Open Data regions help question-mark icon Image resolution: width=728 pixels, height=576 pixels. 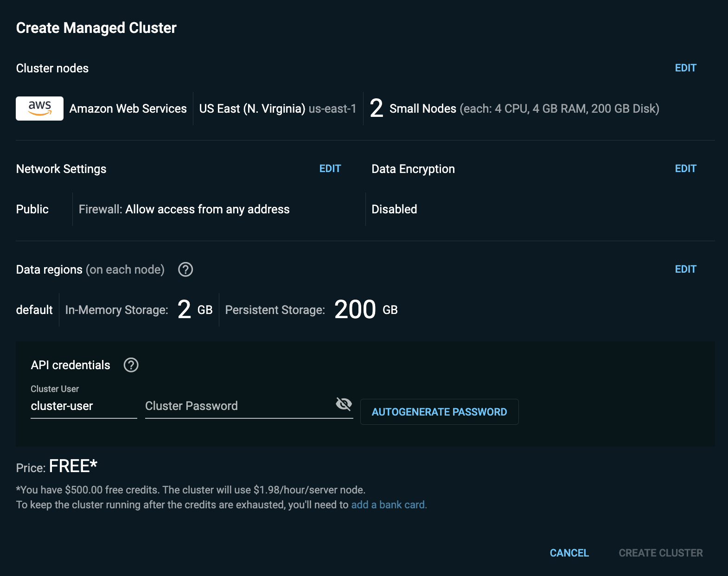pos(185,269)
